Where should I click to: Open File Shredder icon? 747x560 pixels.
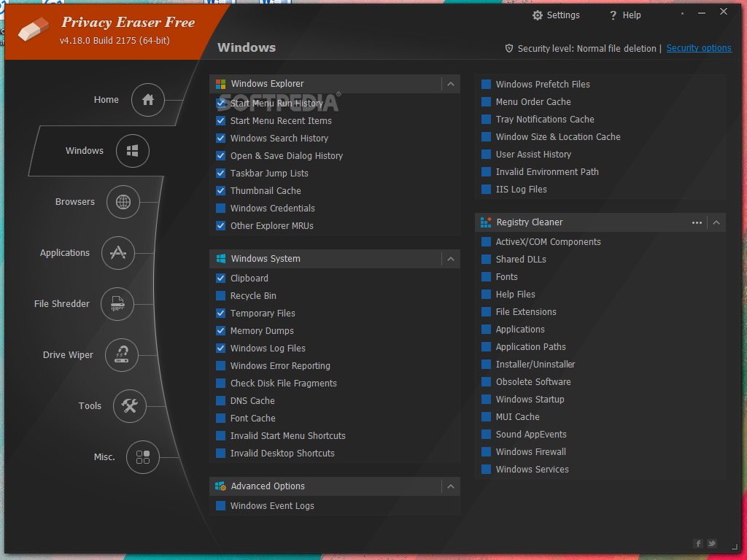coord(117,304)
